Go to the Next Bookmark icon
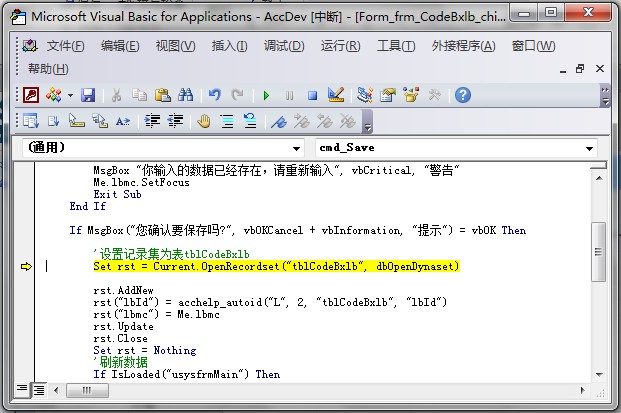 pyautogui.click(x=301, y=121)
